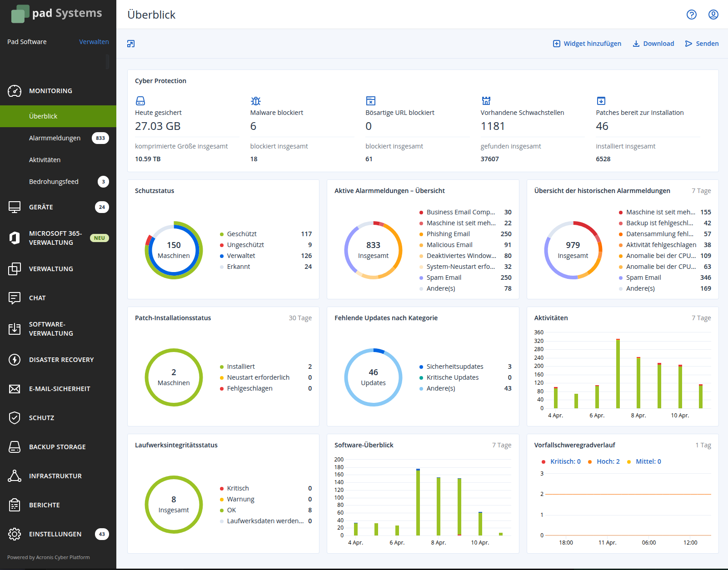Open the 1 Tag range on Vorfallschweregradverlauf
This screenshot has height=570, width=728.
(703, 445)
